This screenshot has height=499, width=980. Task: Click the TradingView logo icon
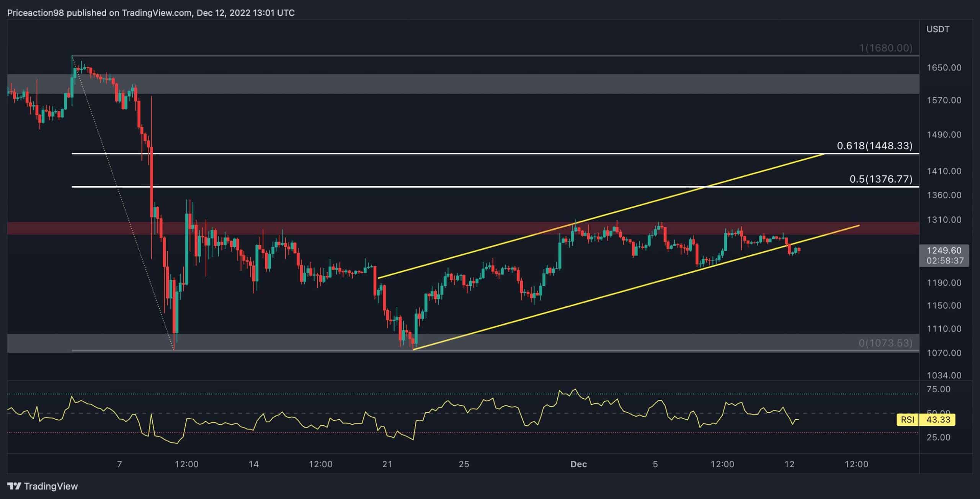tap(15, 486)
